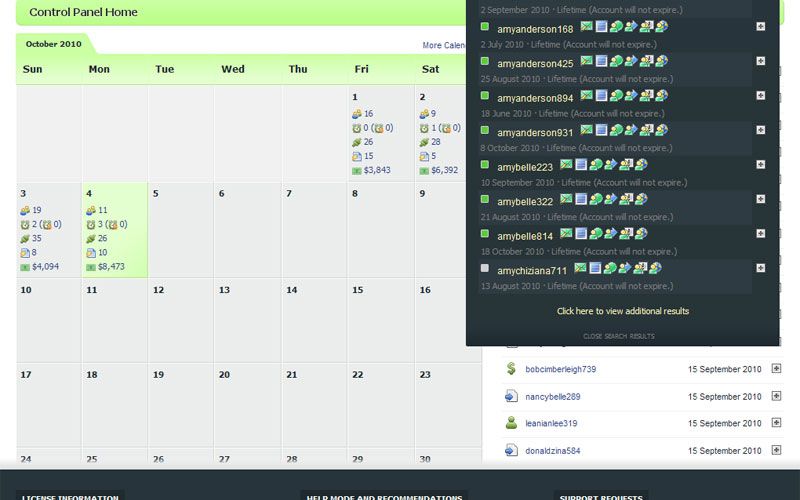Click the blue list icon beside amyanderson931

tap(601, 130)
